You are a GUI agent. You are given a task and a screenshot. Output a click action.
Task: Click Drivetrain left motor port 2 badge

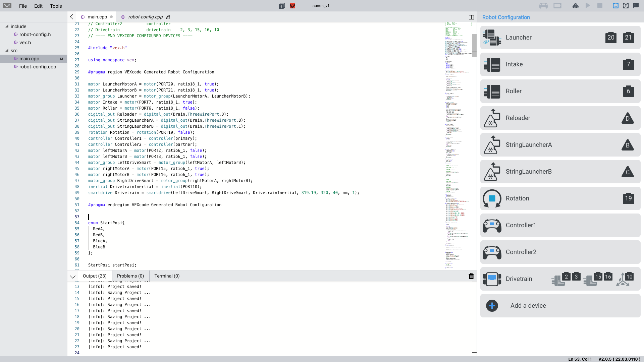[566, 277]
